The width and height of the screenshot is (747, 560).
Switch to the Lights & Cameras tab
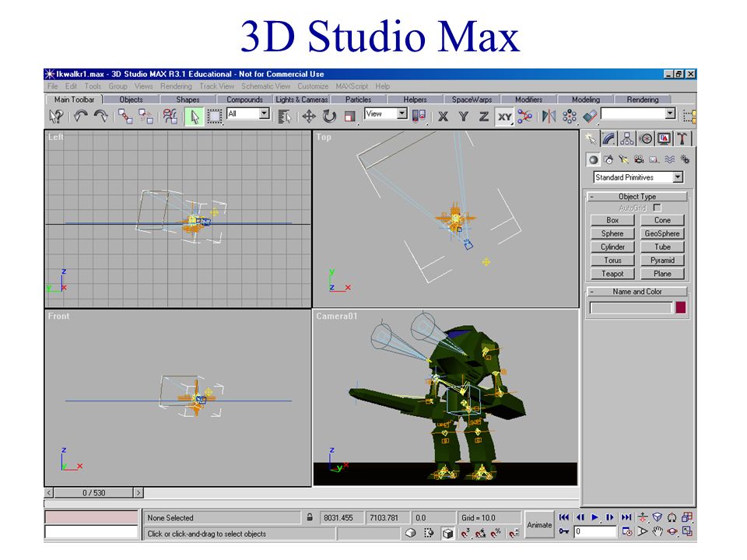click(x=302, y=100)
